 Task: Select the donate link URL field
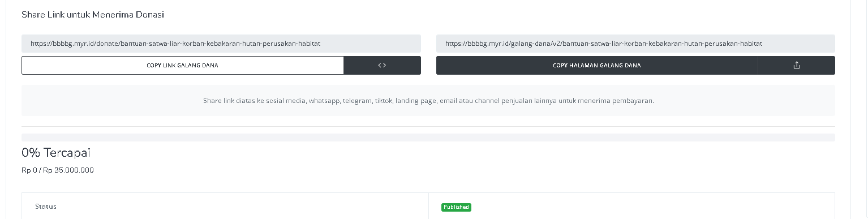tap(221, 44)
